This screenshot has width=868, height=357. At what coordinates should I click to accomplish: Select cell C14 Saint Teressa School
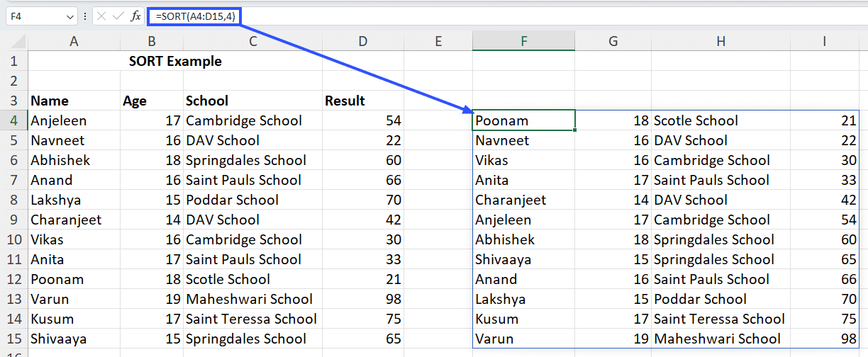click(252, 319)
